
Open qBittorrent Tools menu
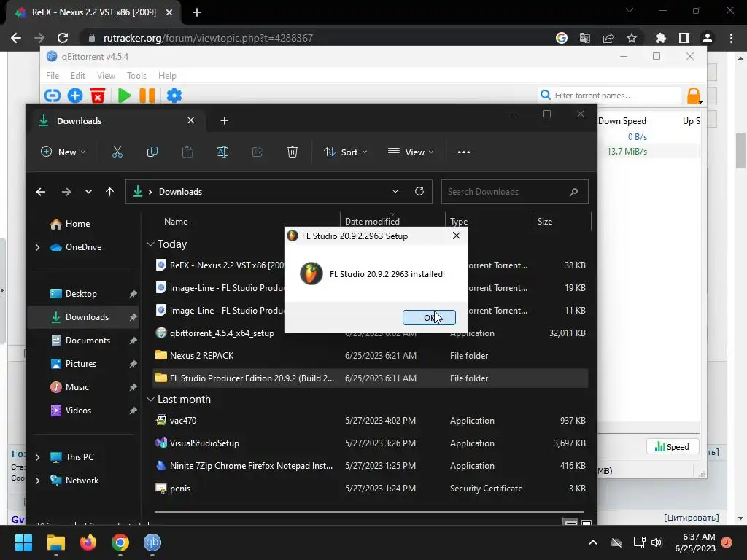[x=136, y=76]
